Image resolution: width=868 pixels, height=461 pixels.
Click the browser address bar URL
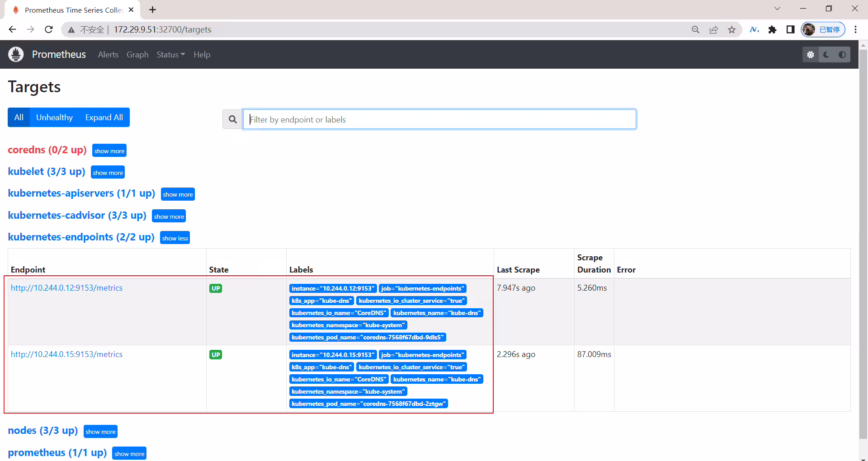[x=163, y=29]
